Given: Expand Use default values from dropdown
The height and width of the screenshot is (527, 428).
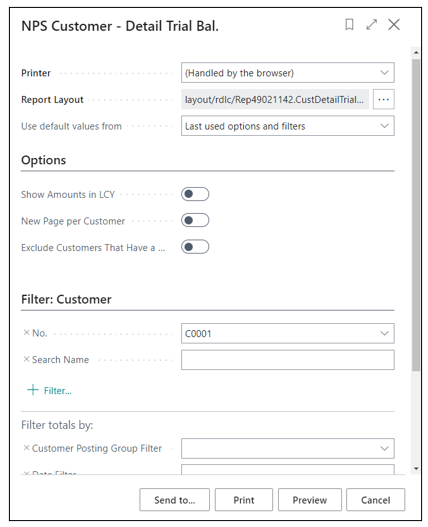Looking at the screenshot, I should point(288,126).
